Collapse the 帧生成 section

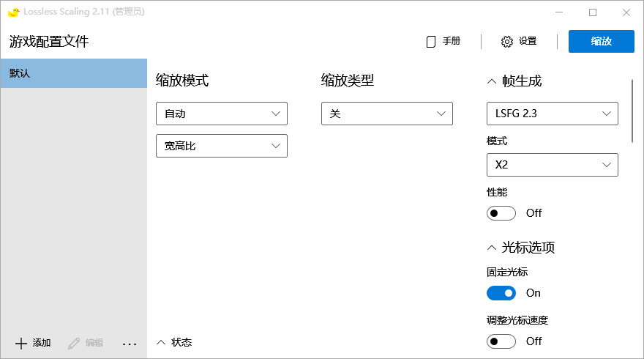tap(492, 81)
